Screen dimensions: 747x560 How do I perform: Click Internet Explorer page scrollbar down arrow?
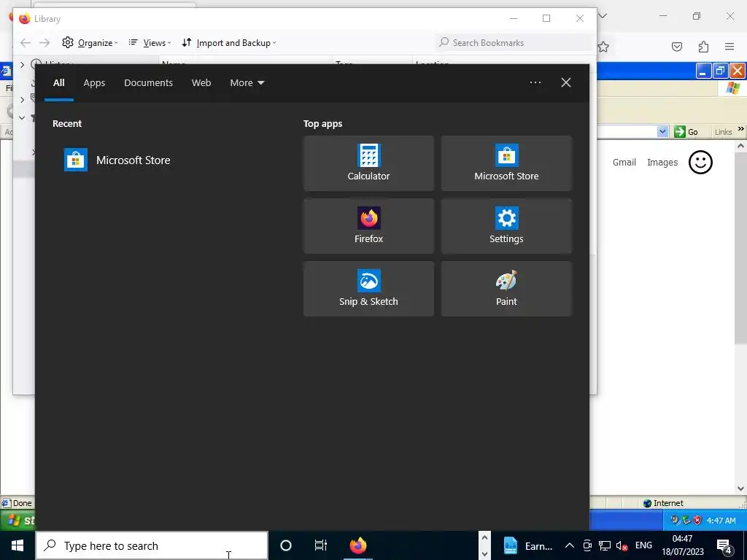[740, 489]
